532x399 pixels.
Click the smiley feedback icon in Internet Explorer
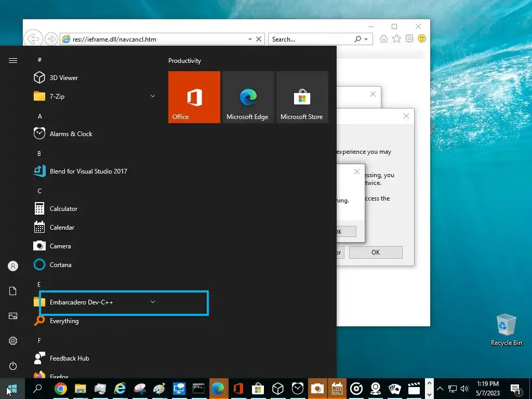click(x=422, y=38)
